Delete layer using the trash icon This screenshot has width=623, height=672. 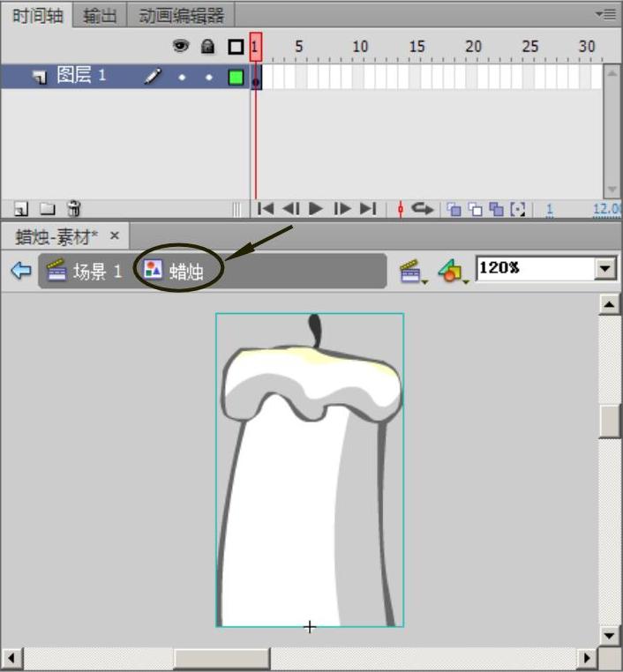74,209
